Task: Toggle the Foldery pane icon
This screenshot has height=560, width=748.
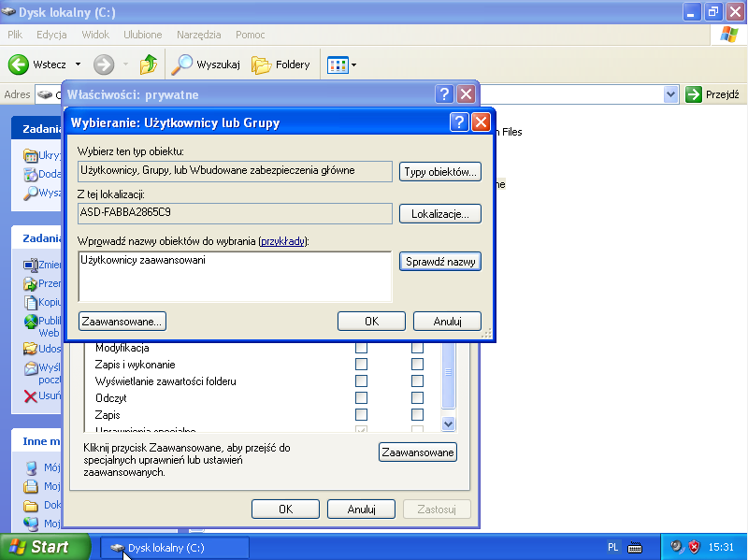Action: [262, 65]
